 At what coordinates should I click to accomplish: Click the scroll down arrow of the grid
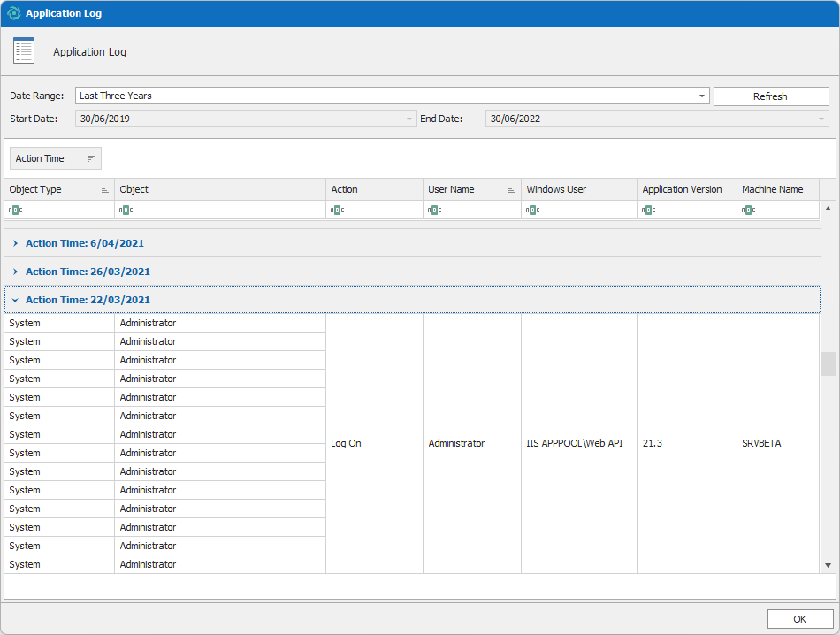tap(828, 564)
